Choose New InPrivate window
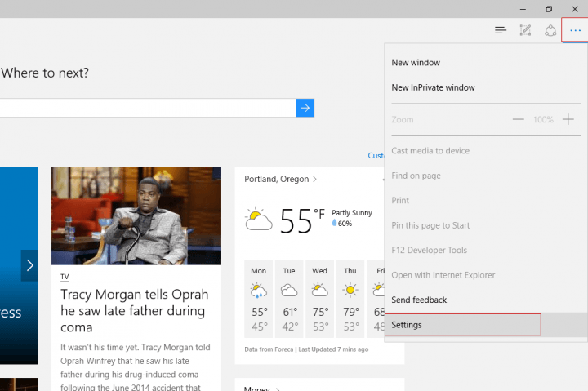Viewport: 588px width, 391px height. [433, 87]
